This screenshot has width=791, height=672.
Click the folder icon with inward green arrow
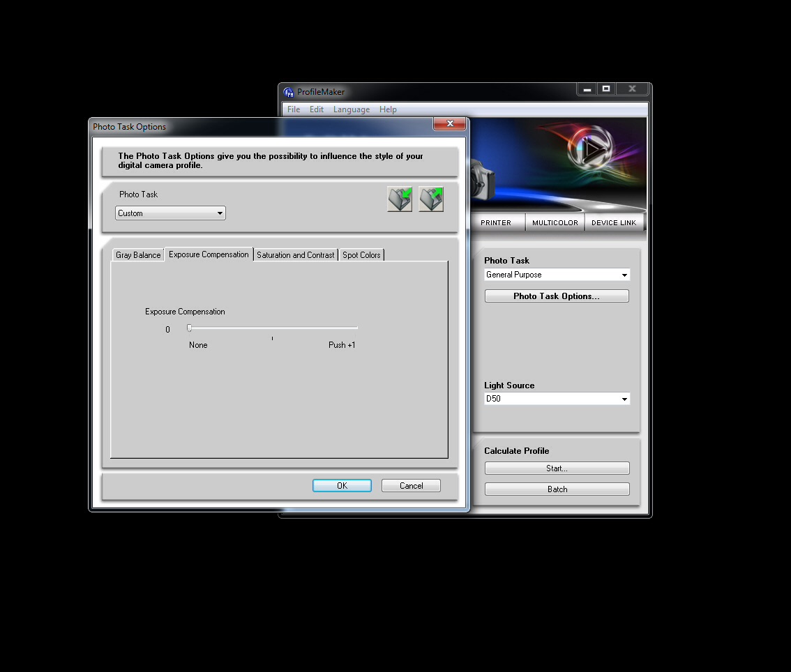pos(400,199)
